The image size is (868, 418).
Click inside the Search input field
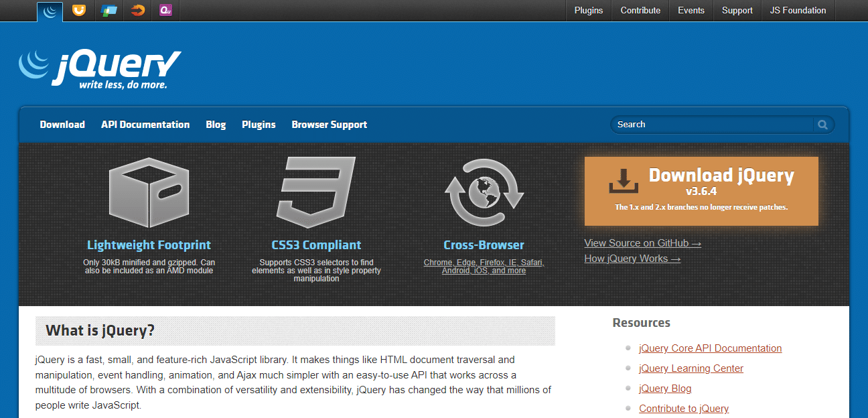tap(710, 125)
